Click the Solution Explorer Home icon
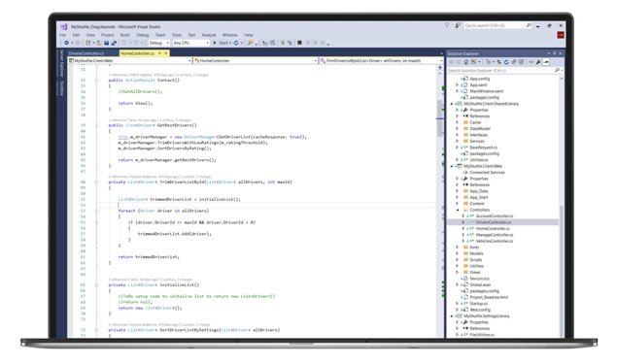The image size is (617, 364). click(x=466, y=62)
